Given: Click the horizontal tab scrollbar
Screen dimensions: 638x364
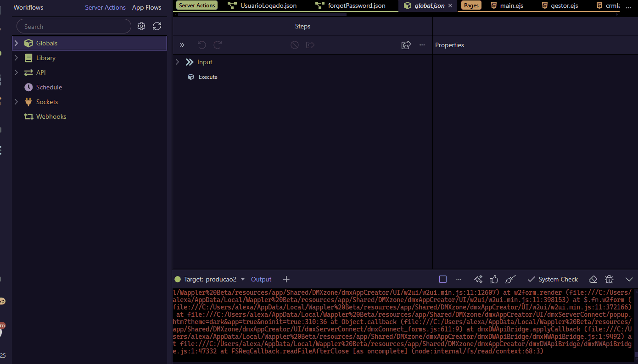Looking at the screenshot, I should pyautogui.click(x=262, y=14).
